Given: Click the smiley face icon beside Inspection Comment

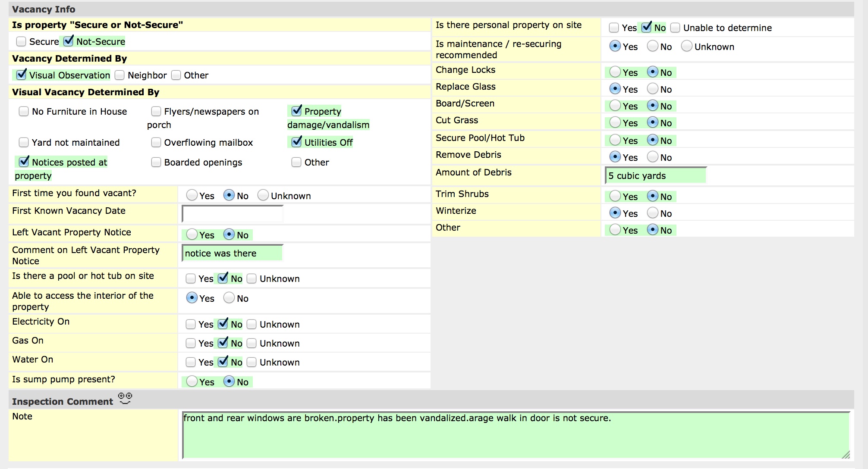Looking at the screenshot, I should [x=125, y=398].
